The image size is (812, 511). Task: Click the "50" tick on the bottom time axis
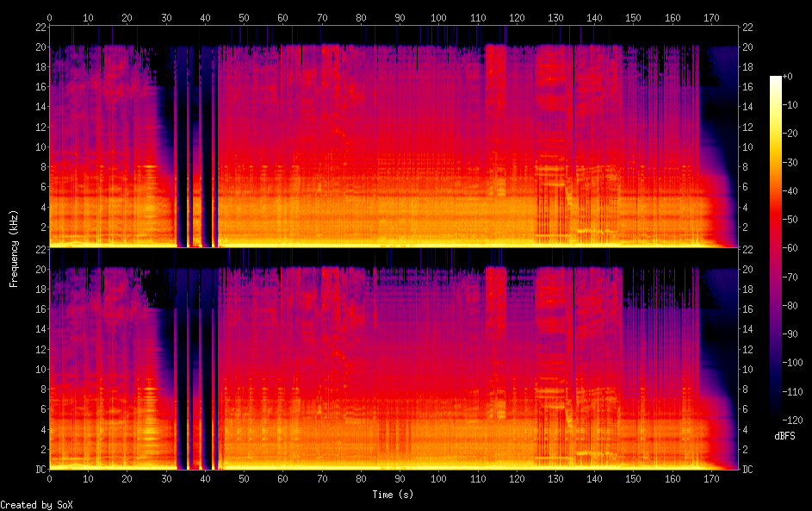pyautogui.click(x=244, y=479)
